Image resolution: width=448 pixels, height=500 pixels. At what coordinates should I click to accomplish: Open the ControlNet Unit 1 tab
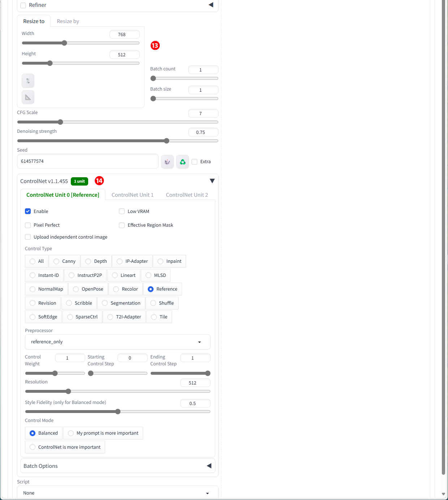coord(132,195)
